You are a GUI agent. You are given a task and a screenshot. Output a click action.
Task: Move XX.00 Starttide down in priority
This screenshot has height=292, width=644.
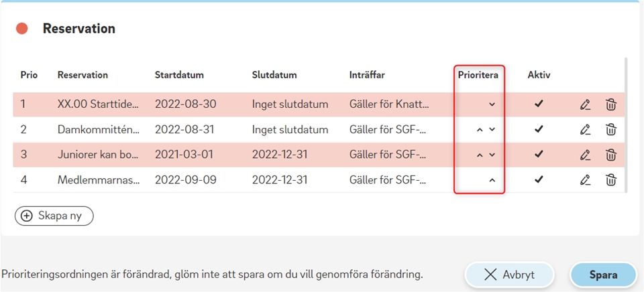[x=492, y=104]
